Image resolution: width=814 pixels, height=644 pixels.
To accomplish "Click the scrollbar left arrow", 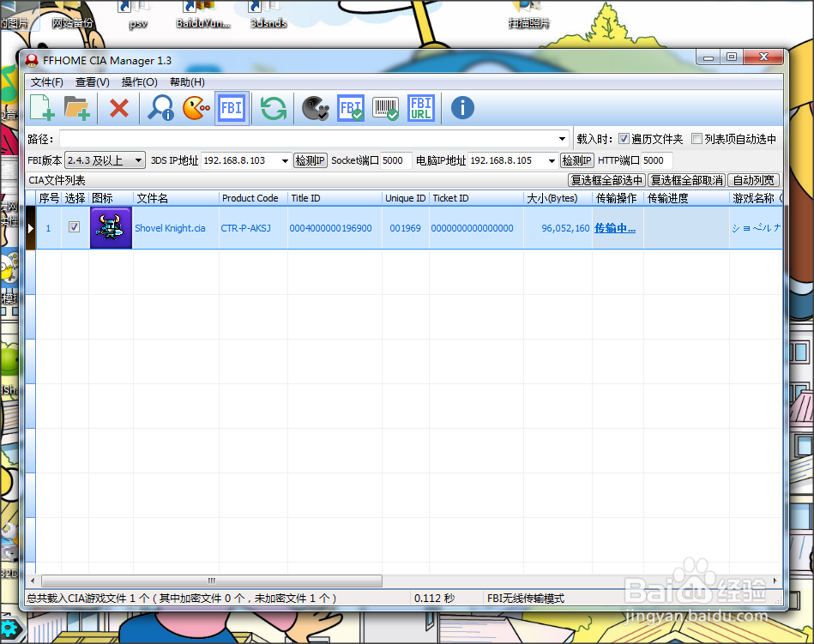I will pos(33,581).
